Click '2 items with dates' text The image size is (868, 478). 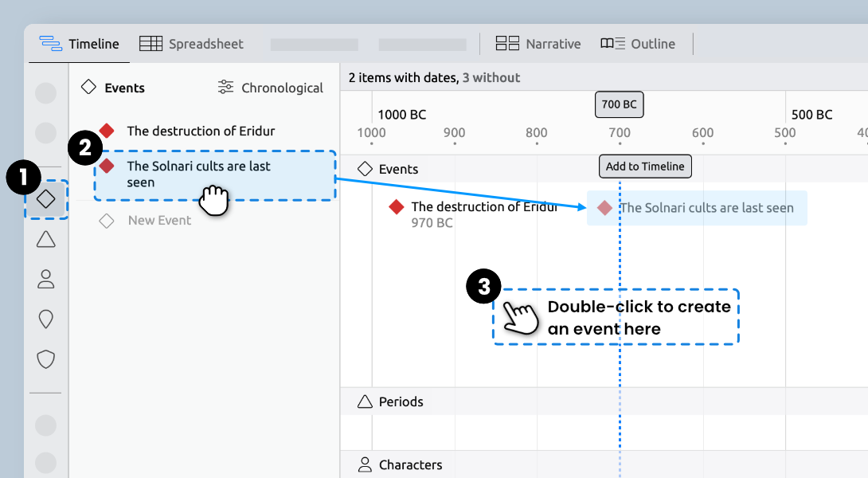point(404,77)
